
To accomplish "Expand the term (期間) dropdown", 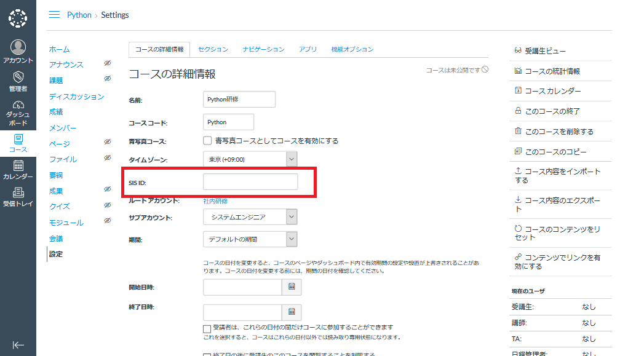I will pos(250,239).
